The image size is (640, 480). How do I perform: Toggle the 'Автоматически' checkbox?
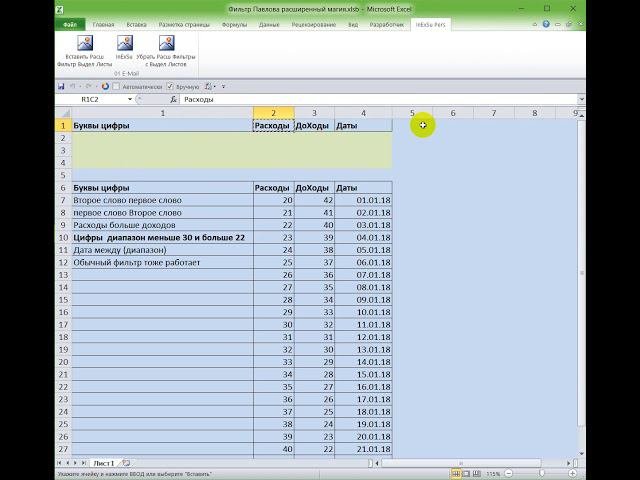tap(116, 87)
